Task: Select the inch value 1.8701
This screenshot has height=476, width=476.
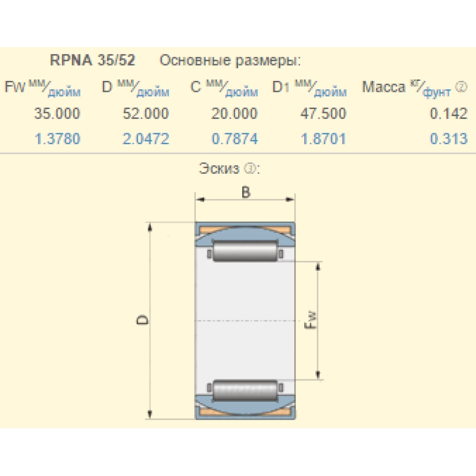Action: click(x=323, y=139)
